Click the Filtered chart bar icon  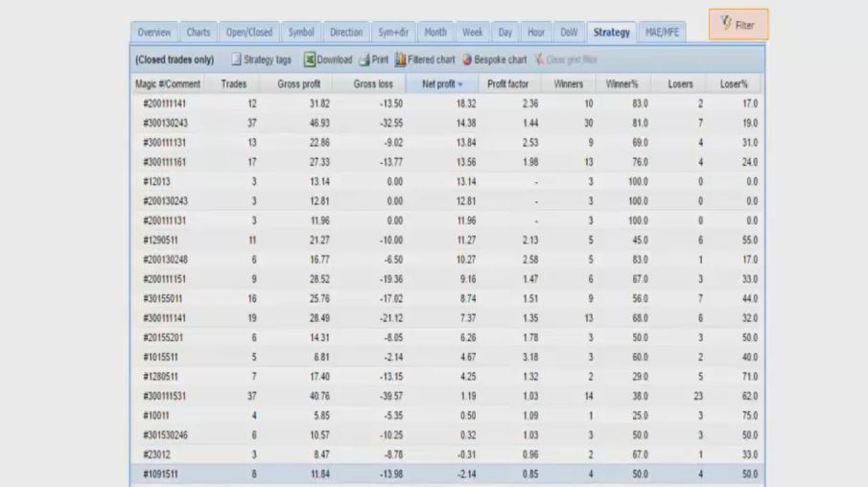400,59
